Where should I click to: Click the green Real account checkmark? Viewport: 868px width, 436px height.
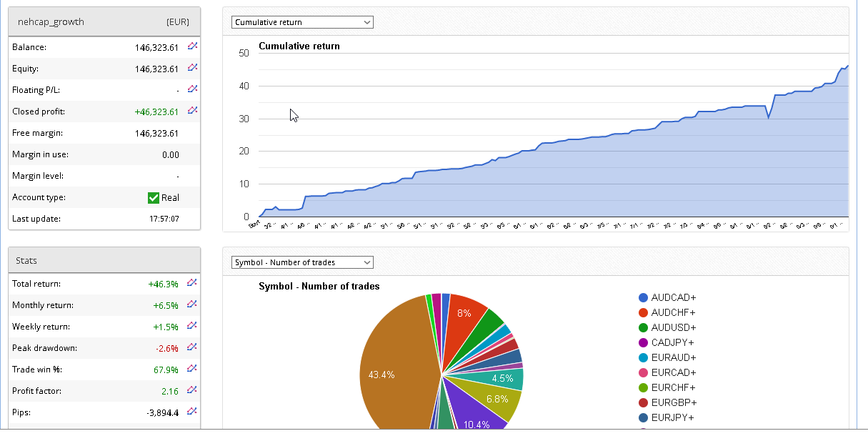(x=154, y=198)
